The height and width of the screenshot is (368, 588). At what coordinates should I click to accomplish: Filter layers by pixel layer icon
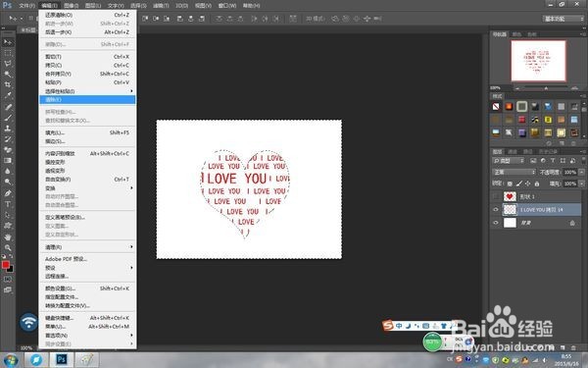[533, 161]
